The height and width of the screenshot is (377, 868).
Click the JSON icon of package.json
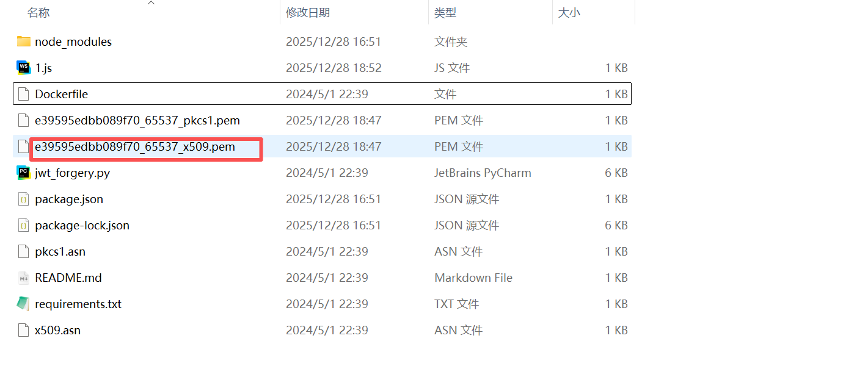pos(23,199)
